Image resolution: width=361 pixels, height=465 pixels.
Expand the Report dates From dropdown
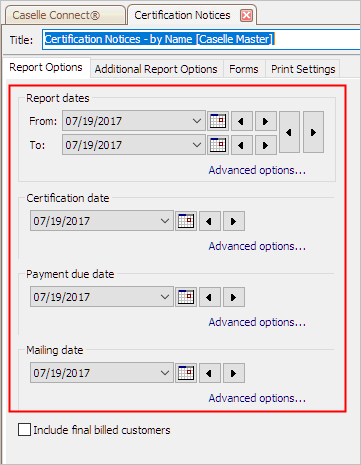197,121
